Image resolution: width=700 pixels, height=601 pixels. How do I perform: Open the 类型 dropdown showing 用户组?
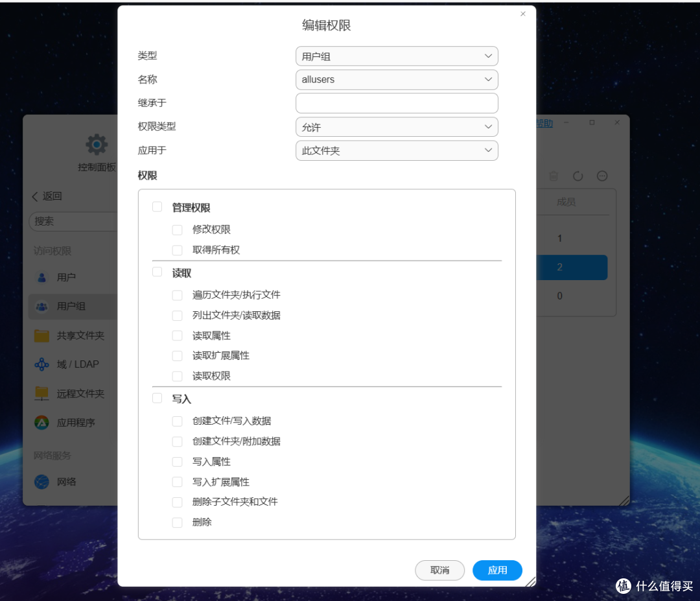click(397, 56)
